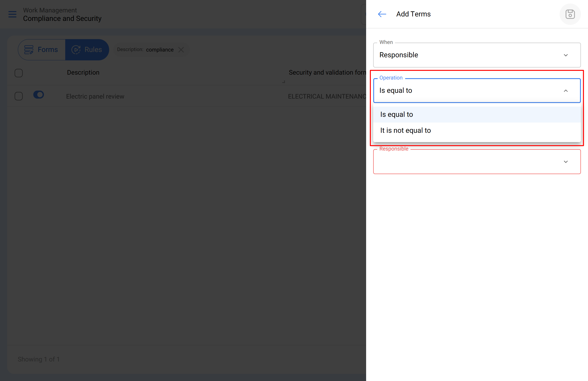Click the column resize handle near Description
Viewport: 588px width, 381px height.
[284, 81]
